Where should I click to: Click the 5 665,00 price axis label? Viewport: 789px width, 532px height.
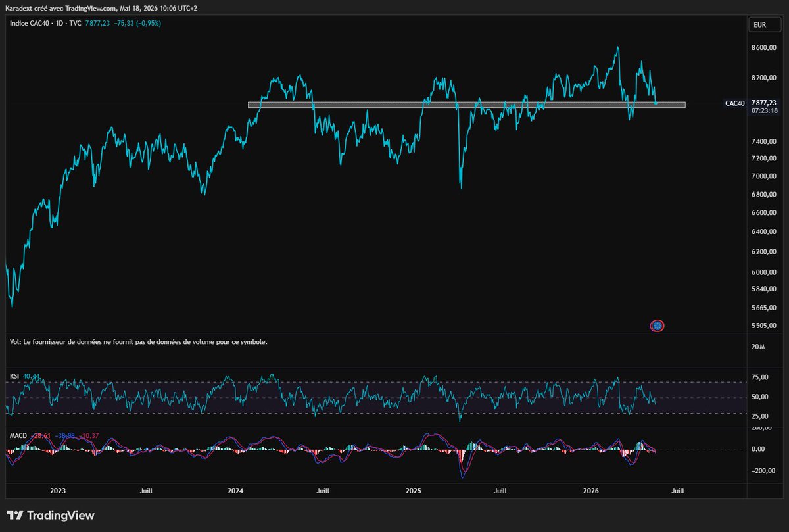[763, 308]
